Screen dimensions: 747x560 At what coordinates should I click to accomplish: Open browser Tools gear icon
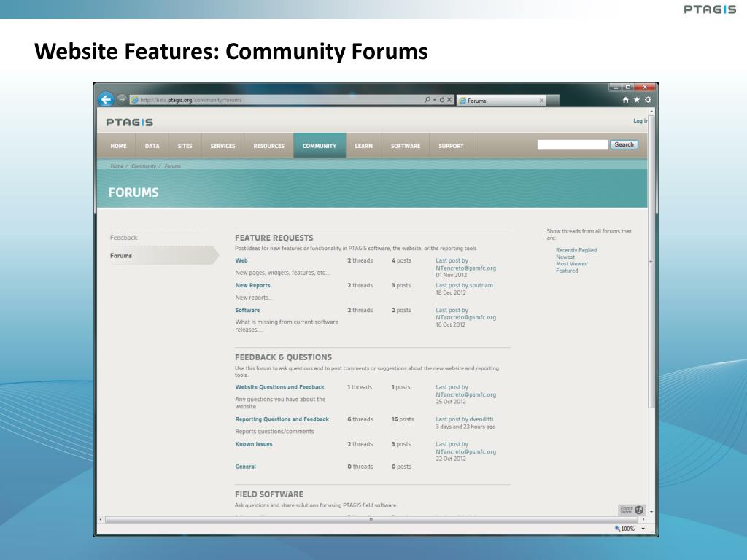648,100
